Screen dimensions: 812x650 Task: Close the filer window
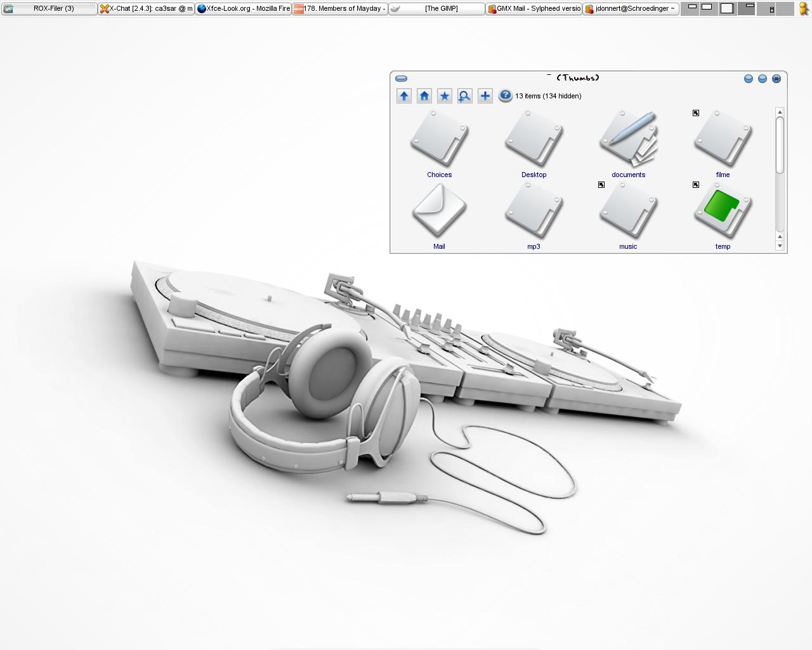tap(776, 79)
